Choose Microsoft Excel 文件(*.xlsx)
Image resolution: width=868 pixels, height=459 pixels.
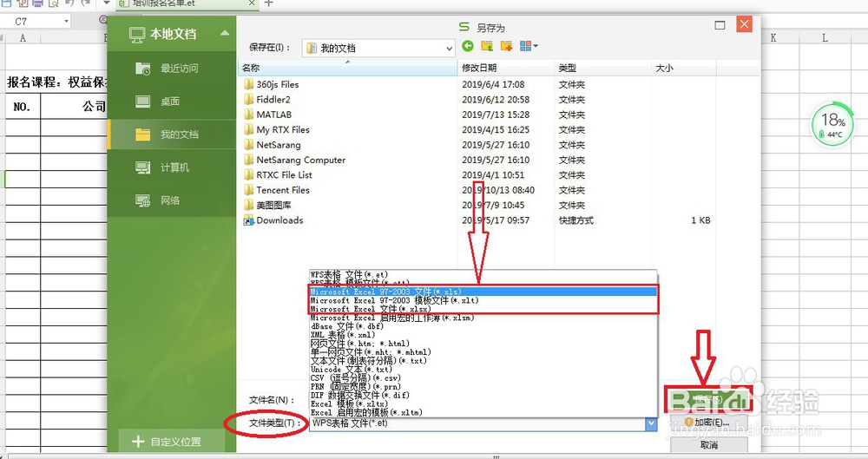[483, 309]
